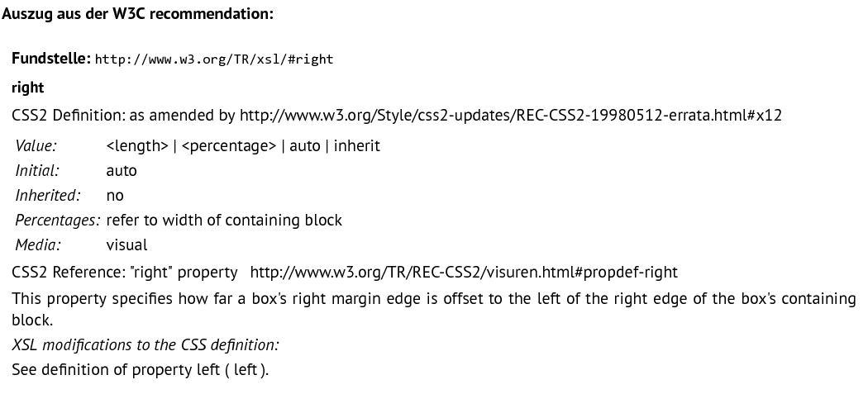The height and width of the screenshot is (394, 868).
Task: Click the 'Value:' row label
Action: pyautogui.click(x=36, y=146)
